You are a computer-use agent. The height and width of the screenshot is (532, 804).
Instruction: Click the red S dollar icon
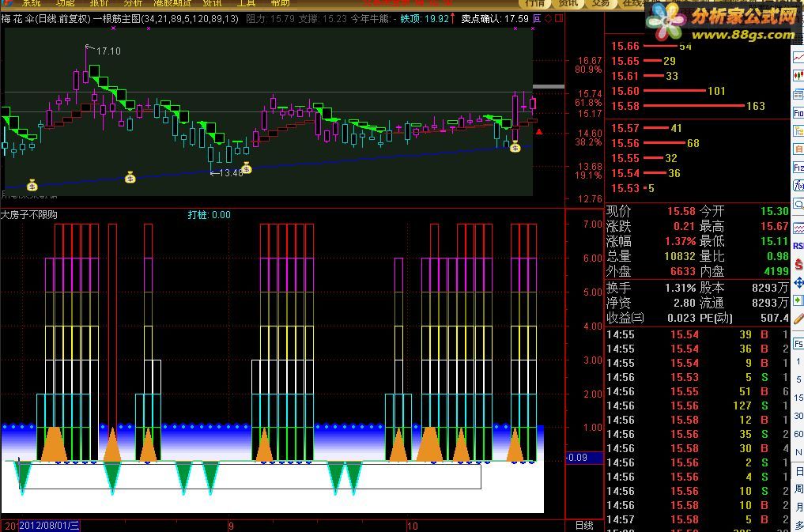(x=798, y=265)
